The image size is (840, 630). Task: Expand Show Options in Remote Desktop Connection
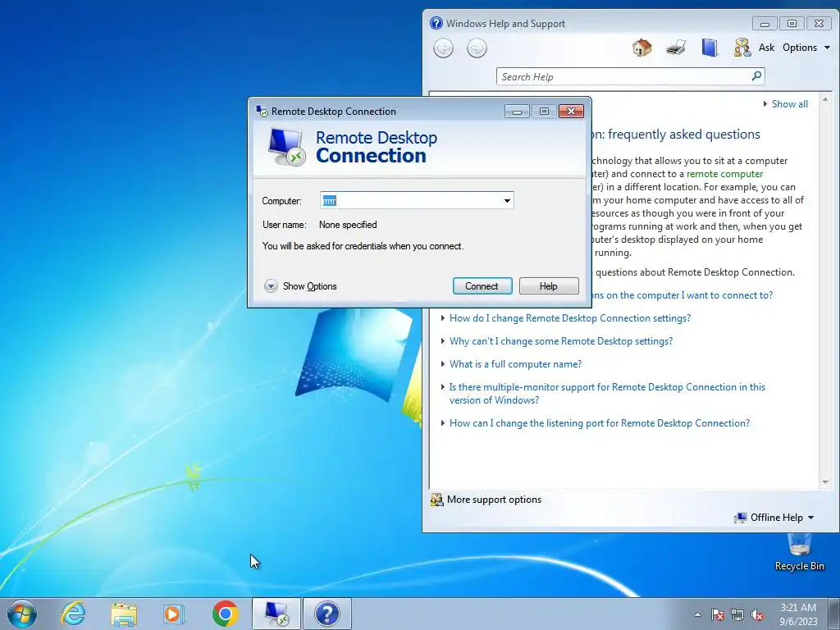coord(300,286)
